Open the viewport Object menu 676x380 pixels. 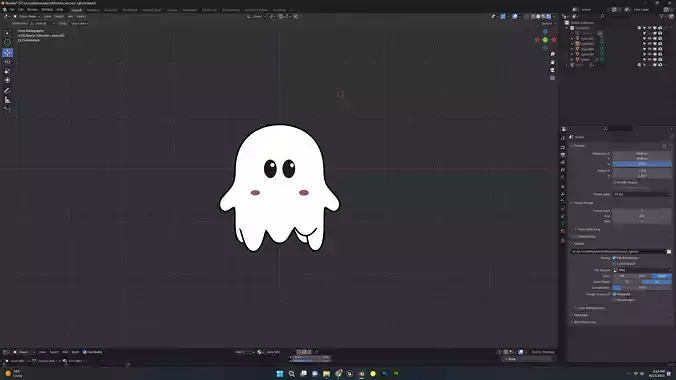click(x=81, y=16)
